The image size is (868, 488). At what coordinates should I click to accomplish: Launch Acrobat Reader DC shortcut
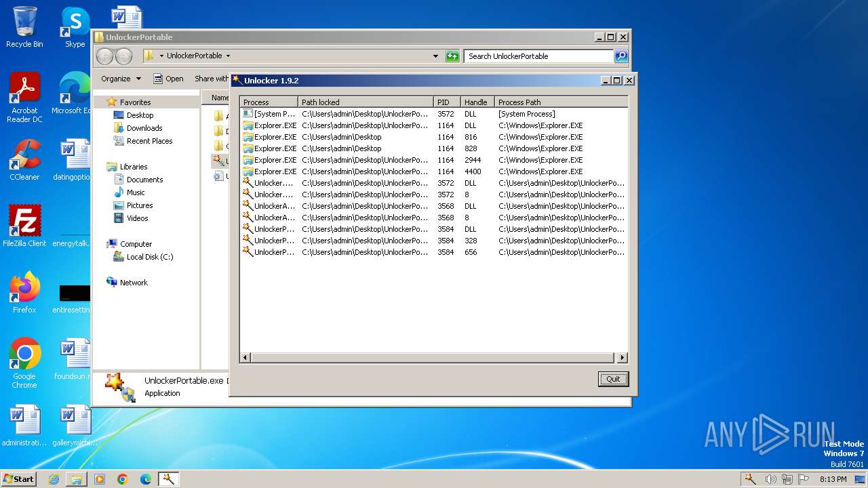click(24, 98)
